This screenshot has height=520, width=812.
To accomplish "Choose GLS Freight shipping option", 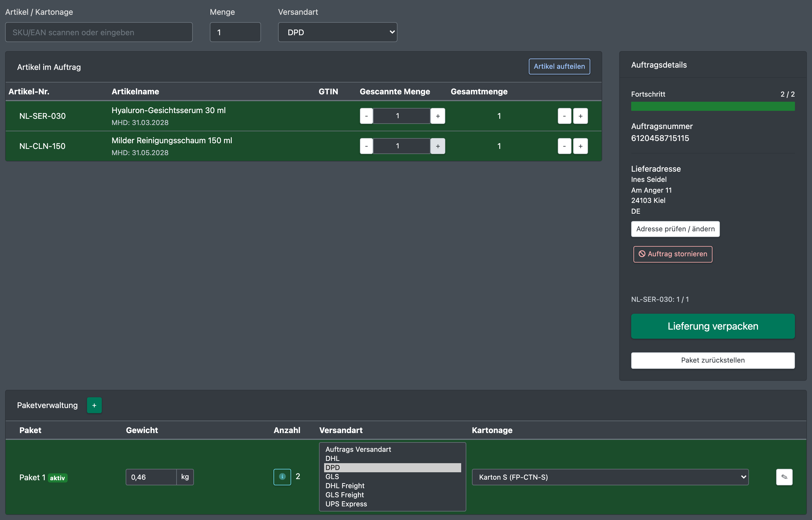I will (x=392, y=495).
